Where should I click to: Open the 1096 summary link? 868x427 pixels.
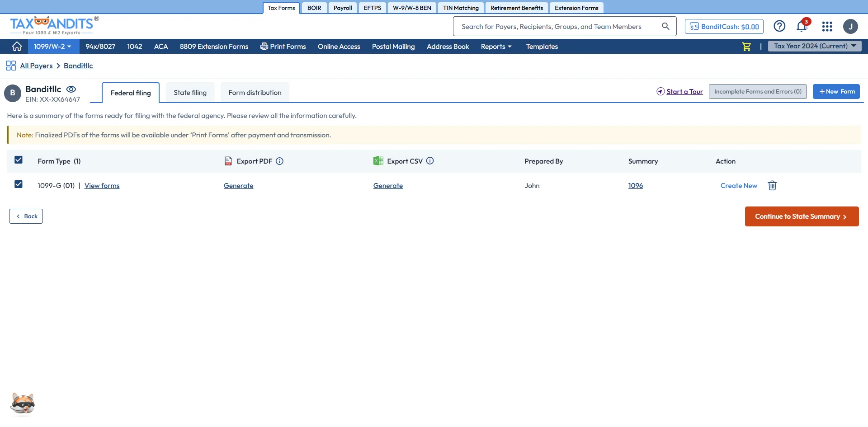pos(635,185)
